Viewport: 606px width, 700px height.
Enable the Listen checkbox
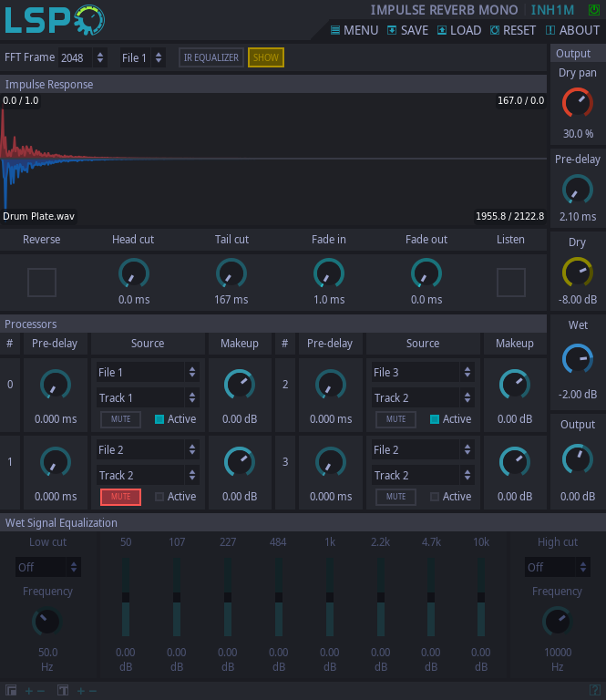[511, 283]
